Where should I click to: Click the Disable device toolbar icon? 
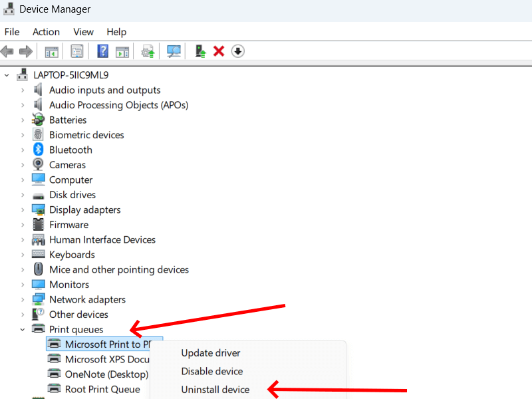click(x=237, y=51)
